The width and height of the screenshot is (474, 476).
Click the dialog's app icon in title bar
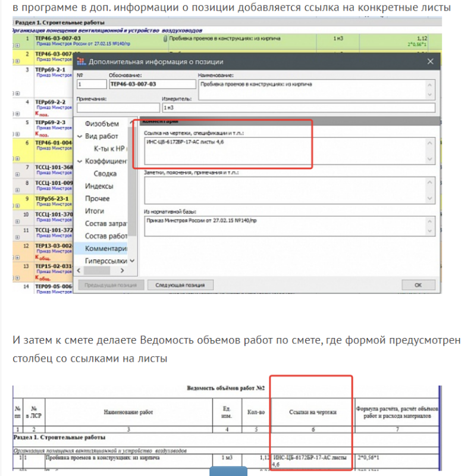pos(81,61)
